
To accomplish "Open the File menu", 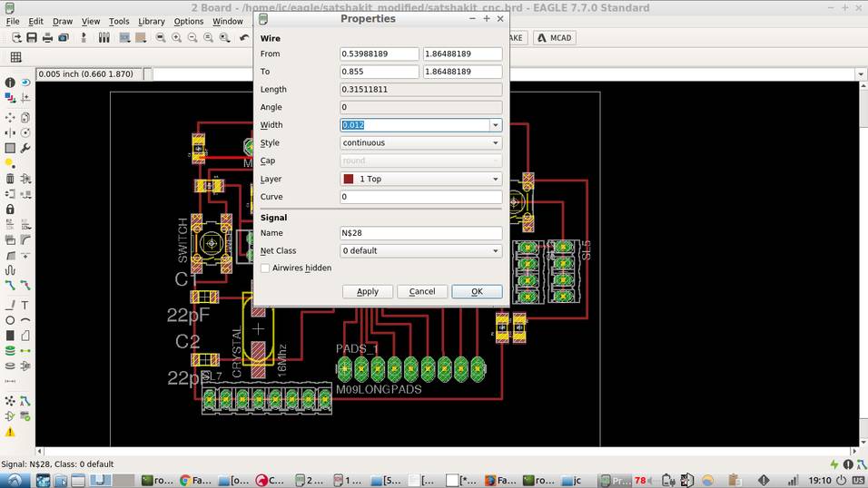I will pyautogui.click(x=13, y=21).
